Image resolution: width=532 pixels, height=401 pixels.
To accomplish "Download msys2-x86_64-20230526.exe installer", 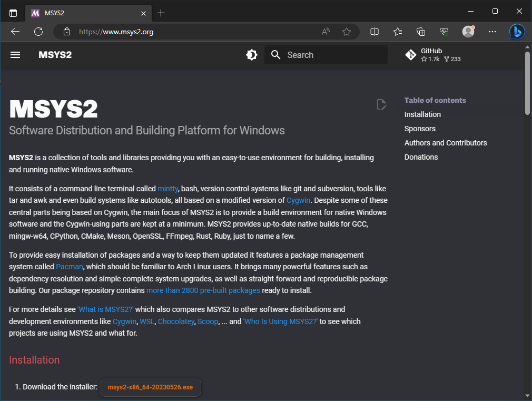I will tap(150, 387).
